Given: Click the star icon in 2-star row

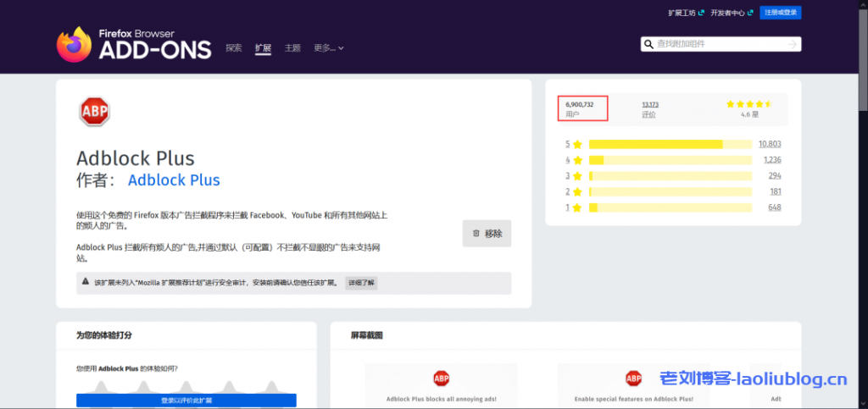Looking at the screenshot, I should 577,191.
